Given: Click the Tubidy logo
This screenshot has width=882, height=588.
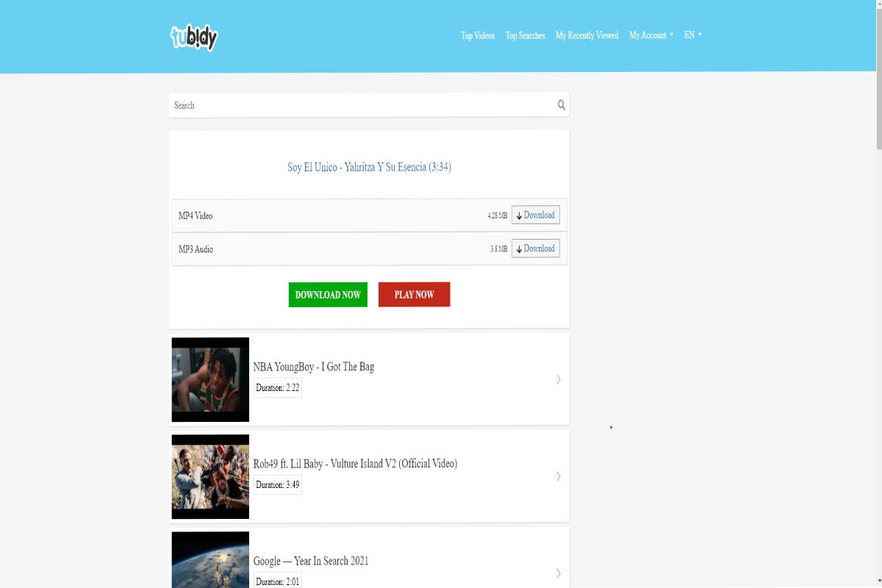Looking at the screenshot, I should 194,37.
